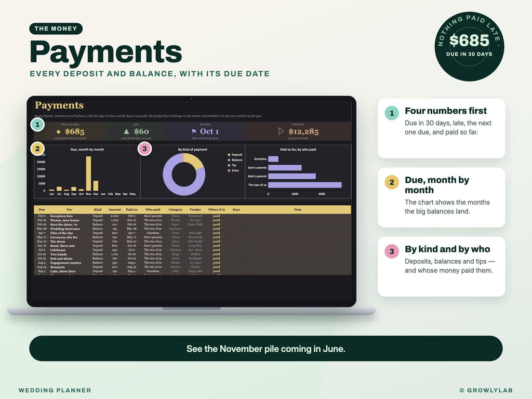This screenshot has width=532, height=399.
Task: Click the diamond icon beside $685
Action: coord(58,131)
